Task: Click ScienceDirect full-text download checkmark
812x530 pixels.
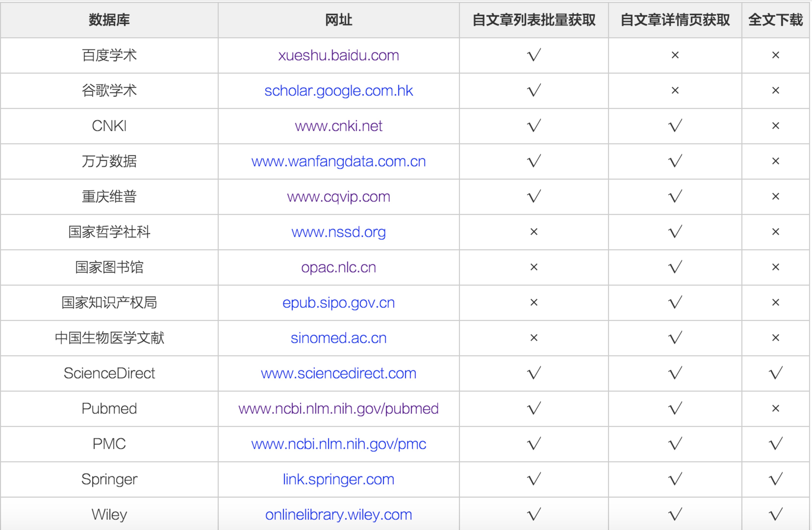Action: pyautogui.click(x=775, y=373)
